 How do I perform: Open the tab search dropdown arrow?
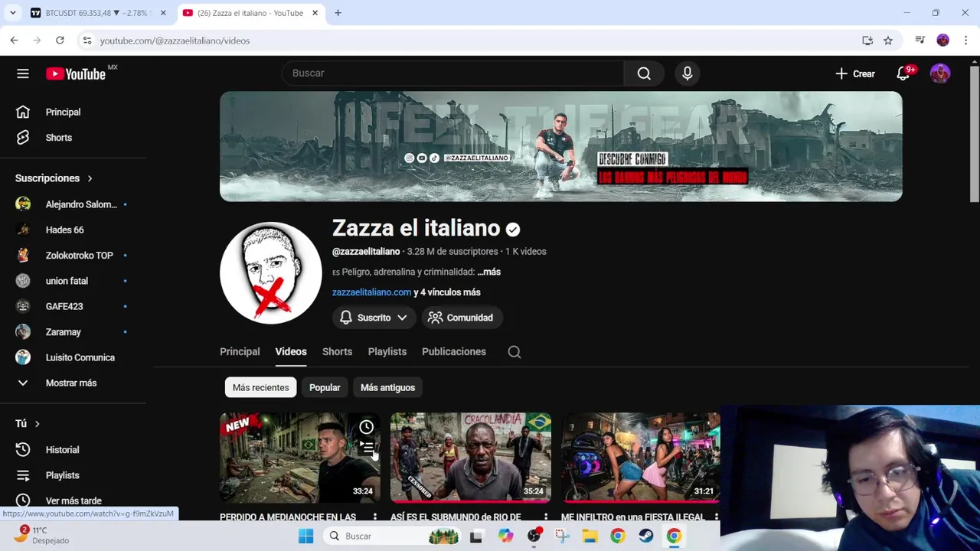pyautogui.click(x=12, y=13)
